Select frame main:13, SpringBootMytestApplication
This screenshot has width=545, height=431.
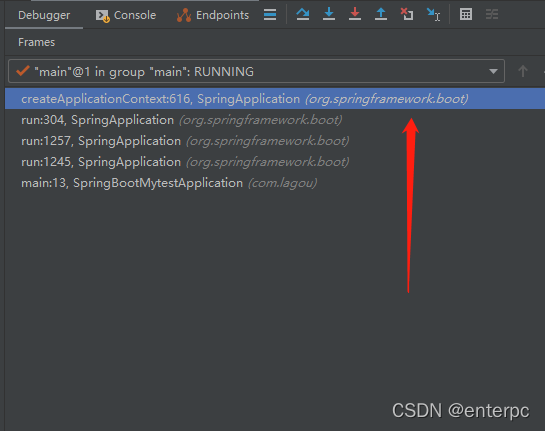[x=275, y=183]
